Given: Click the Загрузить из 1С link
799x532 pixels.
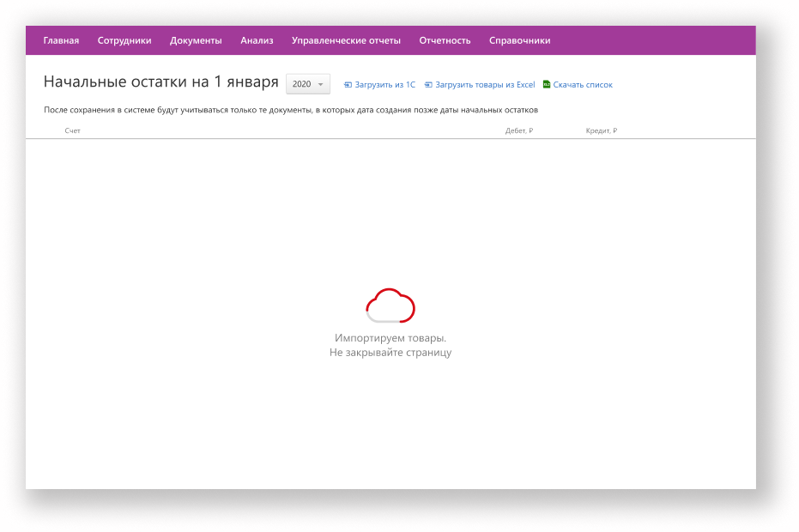Looking at the screenshot, I should (384, 85).
